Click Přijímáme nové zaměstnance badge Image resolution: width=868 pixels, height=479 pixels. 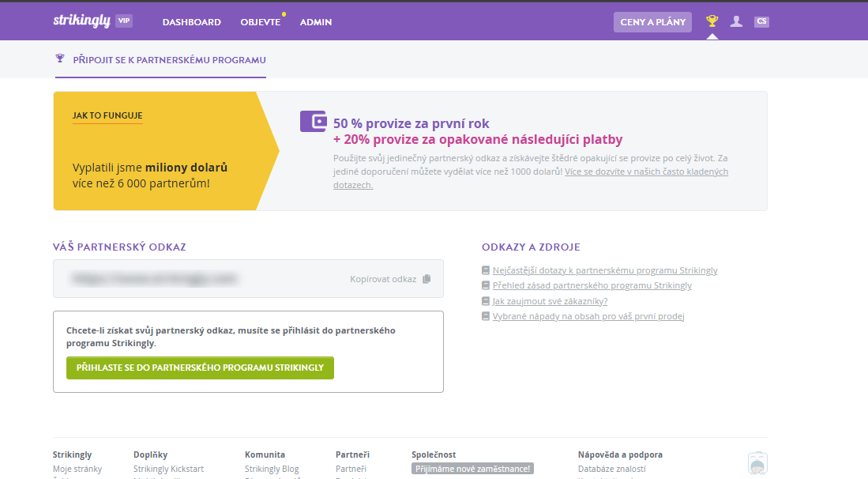click(x=473, y=469)
